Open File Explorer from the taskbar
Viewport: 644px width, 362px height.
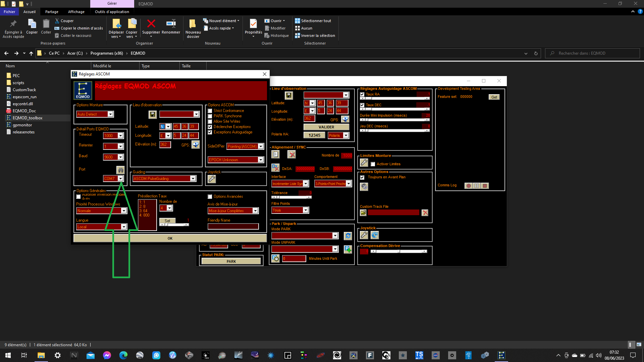tap(41, 355)
